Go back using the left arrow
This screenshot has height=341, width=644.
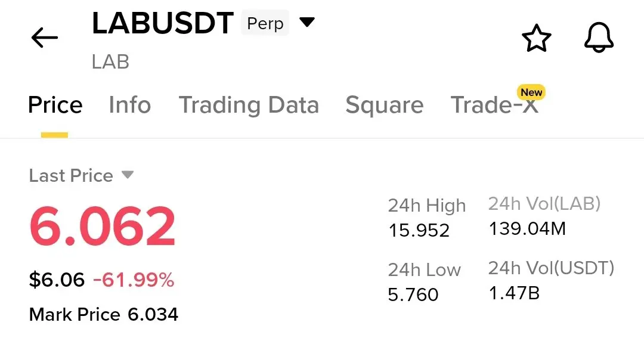click(44, 38)
